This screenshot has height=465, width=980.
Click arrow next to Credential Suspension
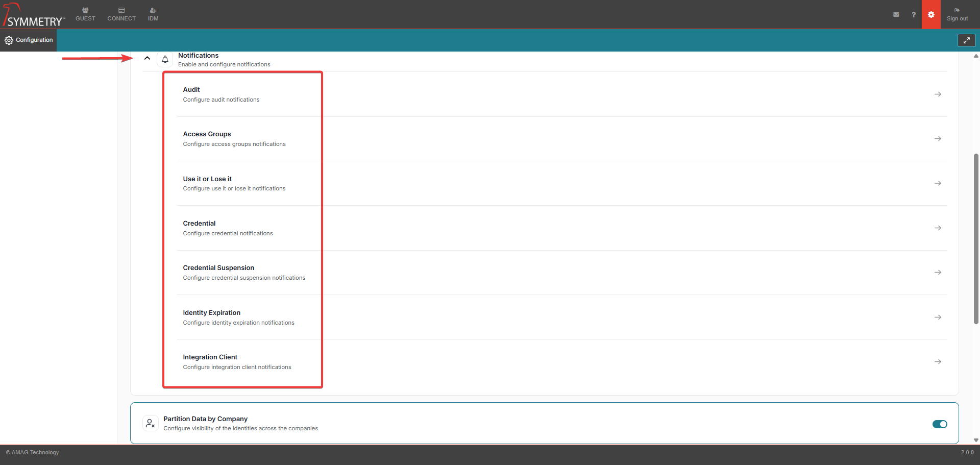[x=938, y=273]
